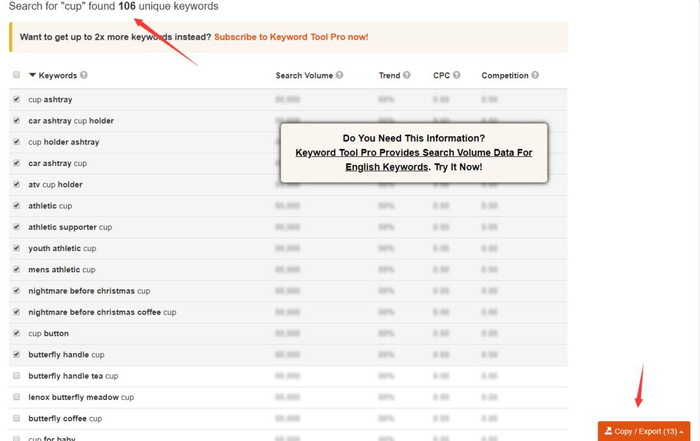This screenshot has width=700, height=441.
Task: Check the "butterfly coffee cup" checkbox
Action: (x=17, y=418)
